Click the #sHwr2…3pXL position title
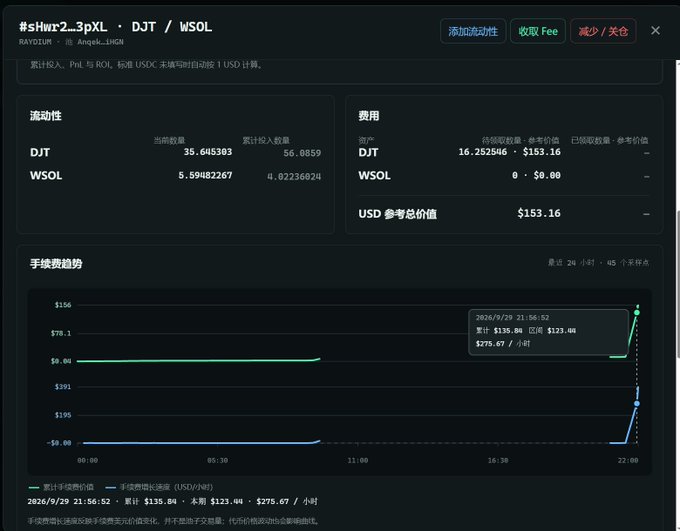The image size is (680, 531). (x=63, y=27)
